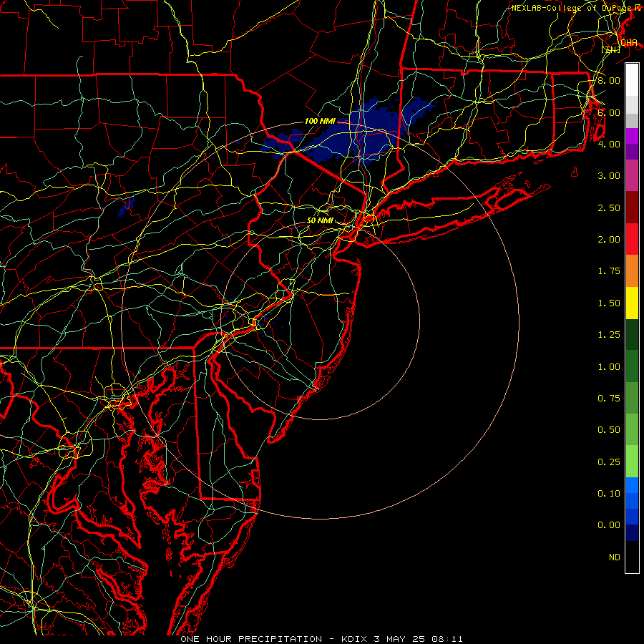Click the 0.25 legend value
The image size is (644, 644).
[609, 462]
